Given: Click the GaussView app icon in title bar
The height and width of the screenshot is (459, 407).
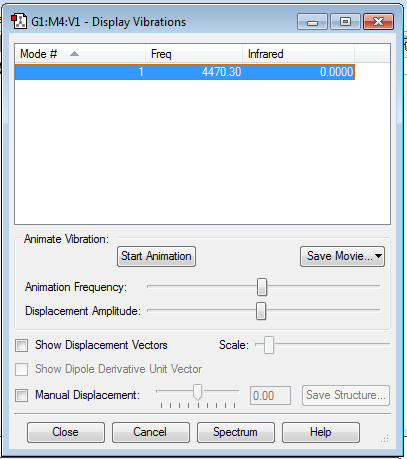Looking at the screenshot, I should (19, 21).
